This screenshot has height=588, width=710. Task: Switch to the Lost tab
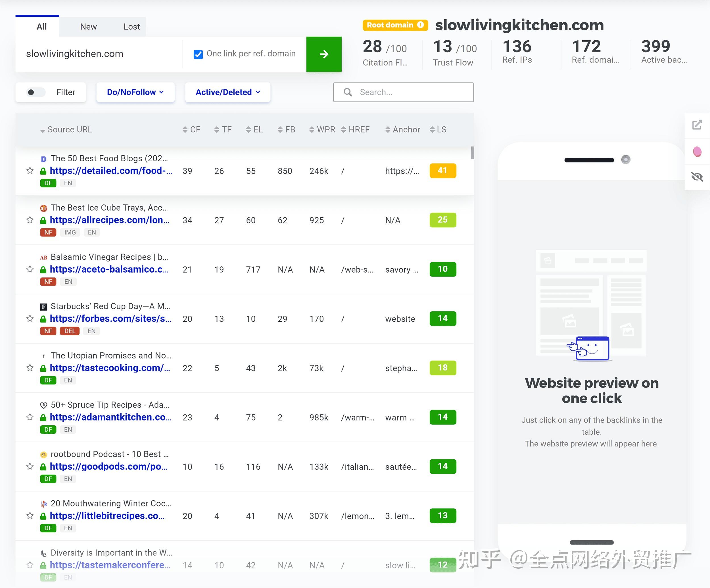click(131, 27)
